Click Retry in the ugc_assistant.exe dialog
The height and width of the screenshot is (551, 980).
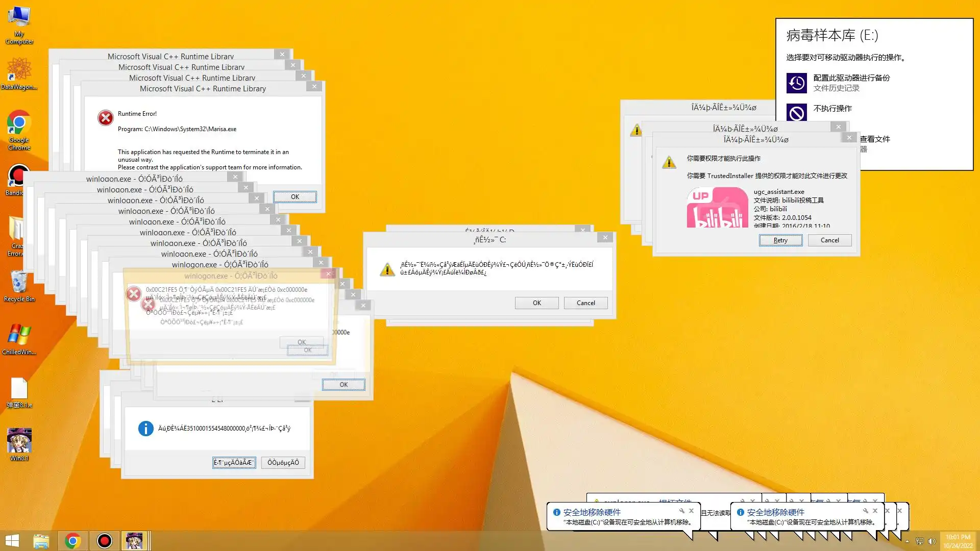click(x=780, y=240)
